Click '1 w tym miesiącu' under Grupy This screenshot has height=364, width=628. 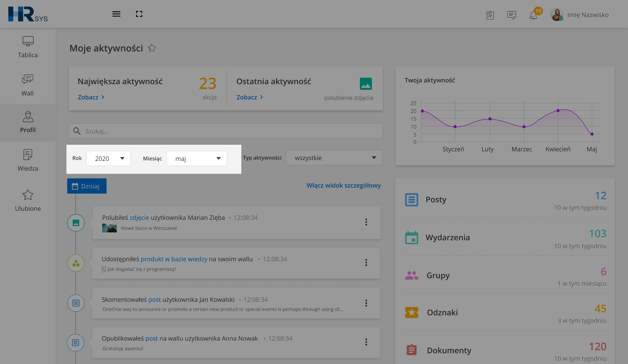click(x=582, y=283)
